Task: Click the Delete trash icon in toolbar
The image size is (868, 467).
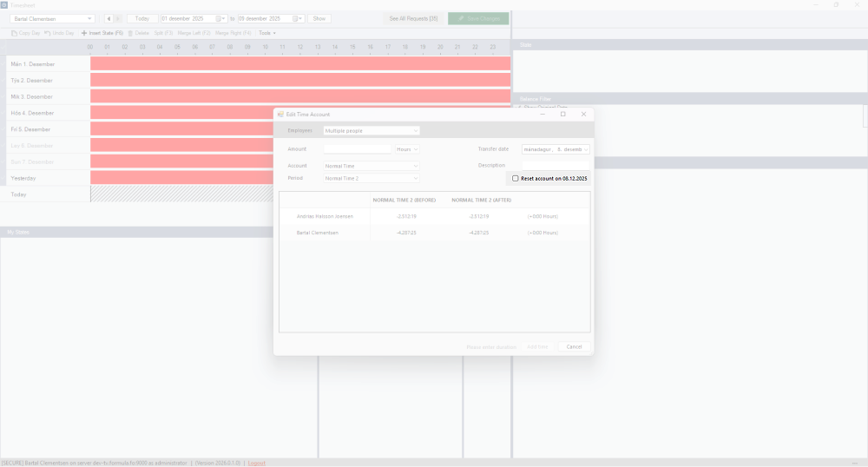Action: tap(131, 33)
